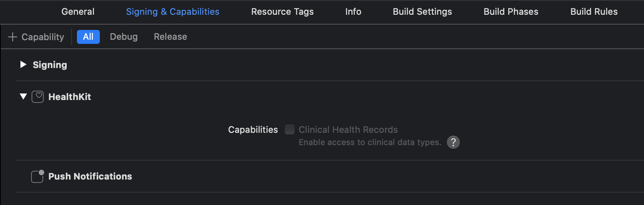Go to the Info tab
Viewport: 644px width, 205px height.
[353, 11]
